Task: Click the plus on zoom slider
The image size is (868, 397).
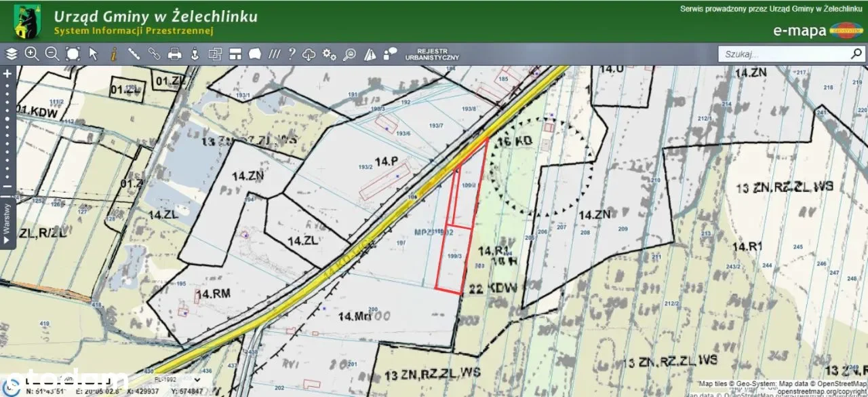Action: pos(7,73)
